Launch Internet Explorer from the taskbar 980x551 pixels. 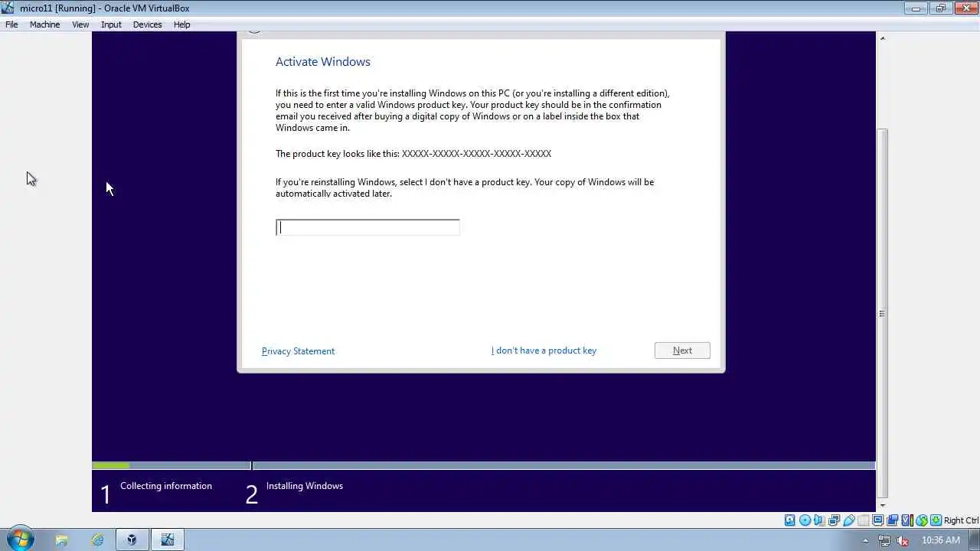[x=97, y=540]
